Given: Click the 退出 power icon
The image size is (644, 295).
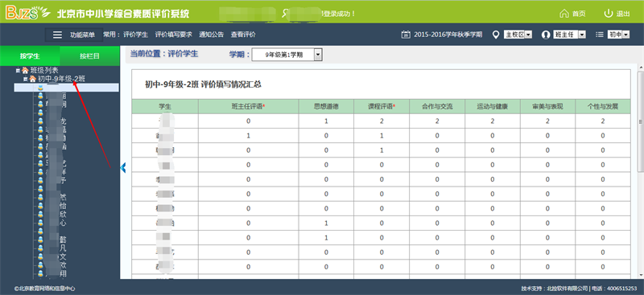Looking at the screenshot, I should click(x=609, y=14).
